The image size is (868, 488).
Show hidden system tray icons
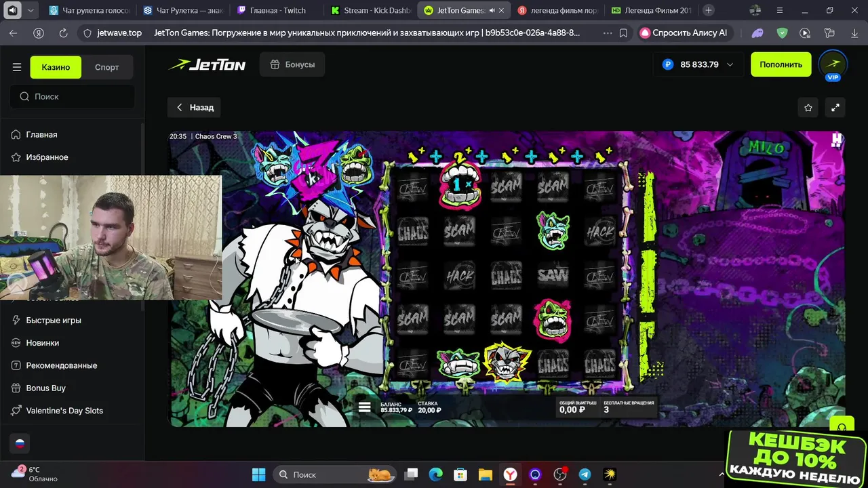pos(722,474)
